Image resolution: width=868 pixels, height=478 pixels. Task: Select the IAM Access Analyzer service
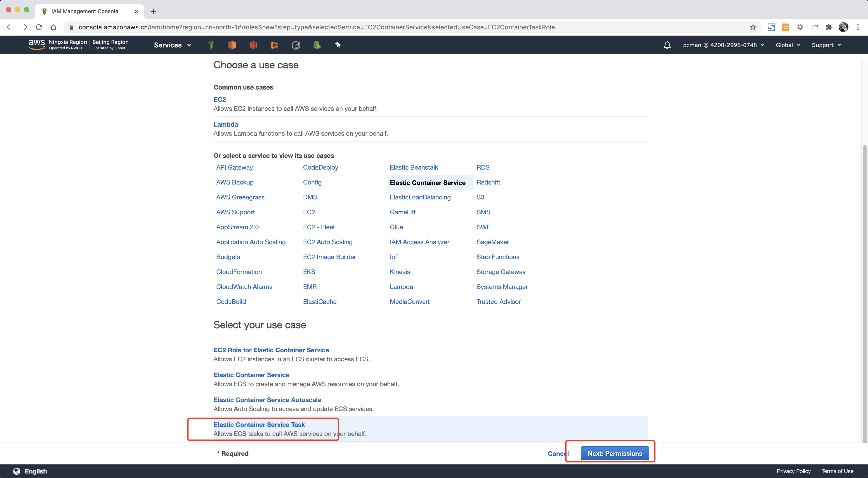coord(420,242)
